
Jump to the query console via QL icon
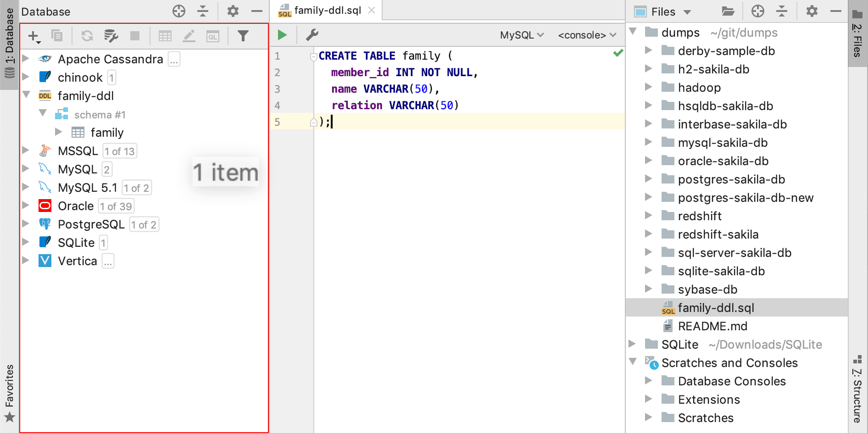click(212, 35)
